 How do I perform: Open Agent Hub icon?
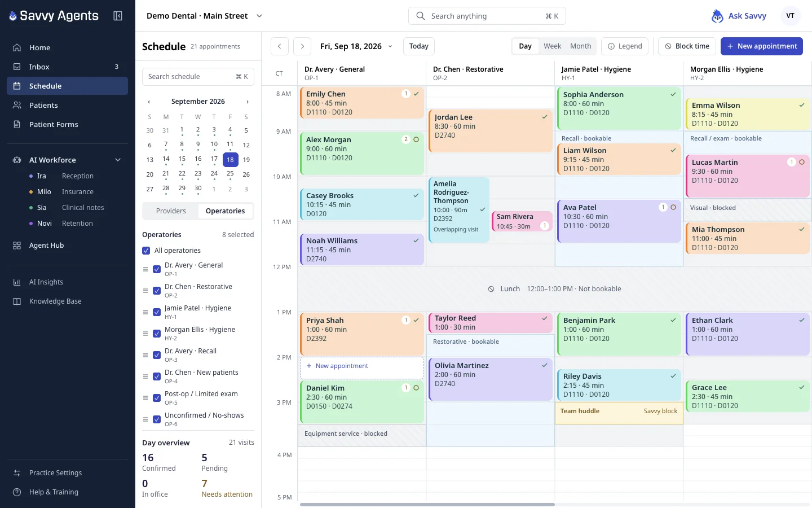(17, 246)
